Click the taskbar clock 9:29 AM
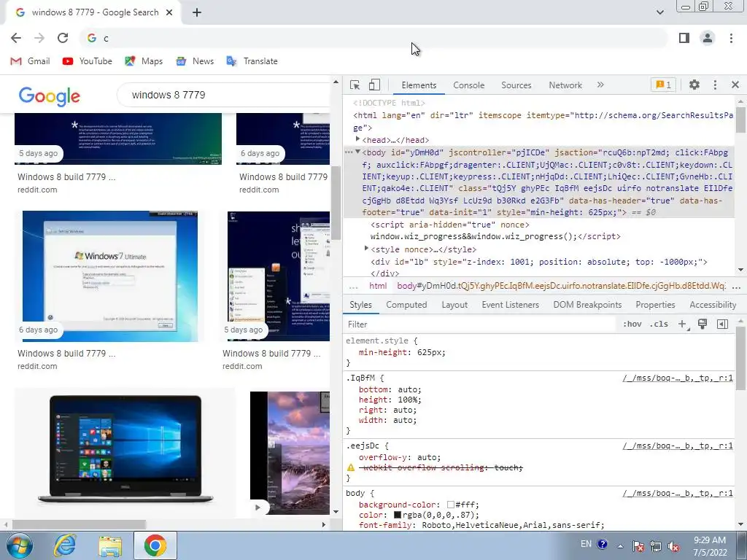 click(710, 546)
